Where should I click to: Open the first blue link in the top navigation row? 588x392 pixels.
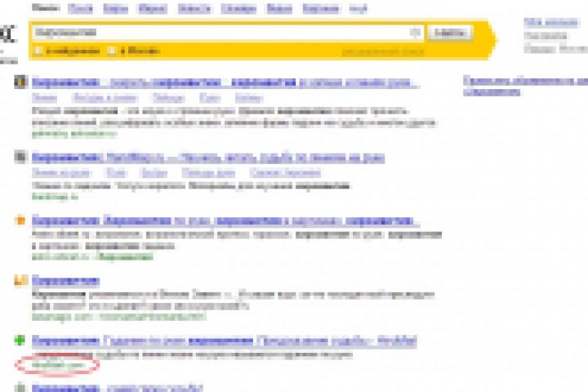tap(80, 9)
